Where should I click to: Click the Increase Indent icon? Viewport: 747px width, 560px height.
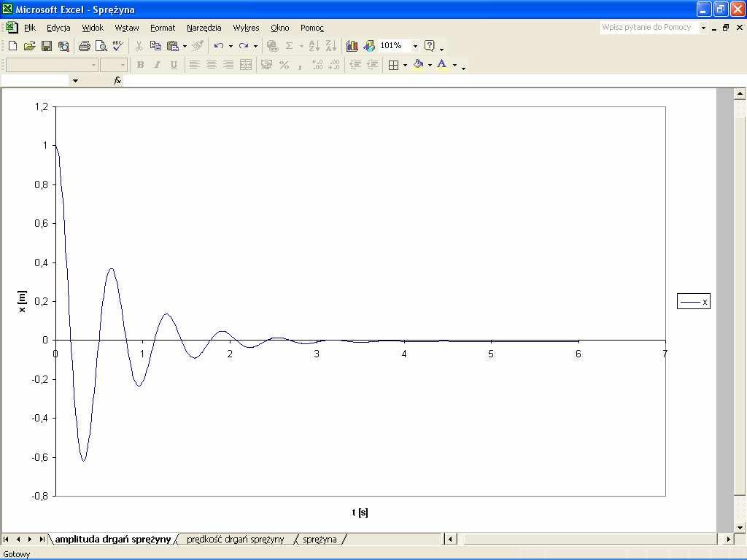(372, 65)
